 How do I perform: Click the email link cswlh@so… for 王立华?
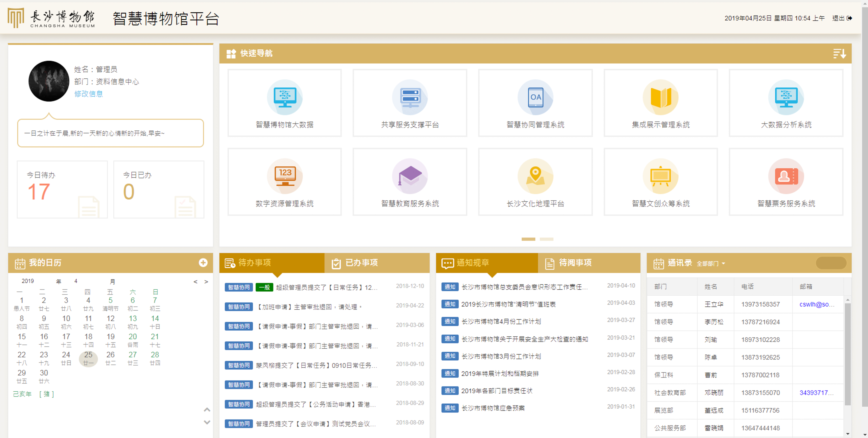point(817,304)
